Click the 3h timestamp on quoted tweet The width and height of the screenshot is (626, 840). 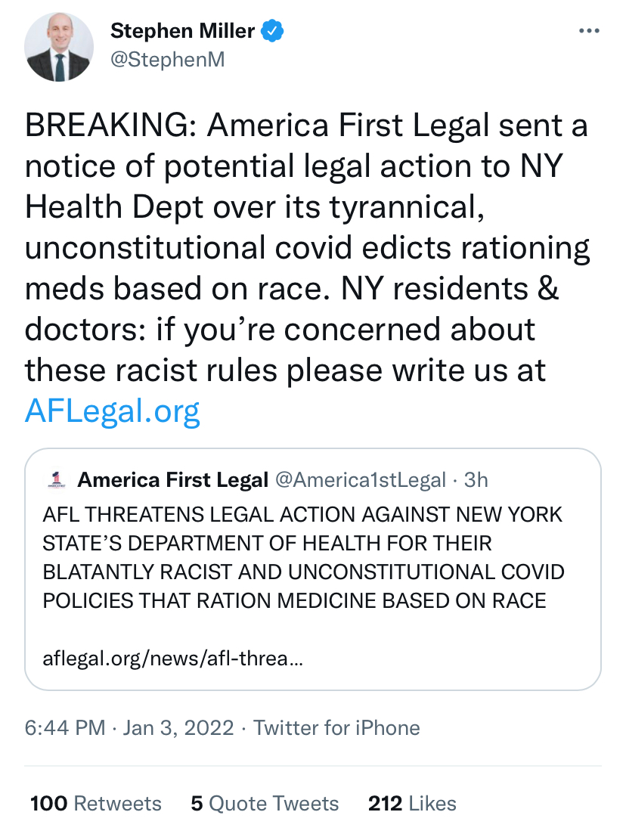pyautogui.click(x=476, y=479)
